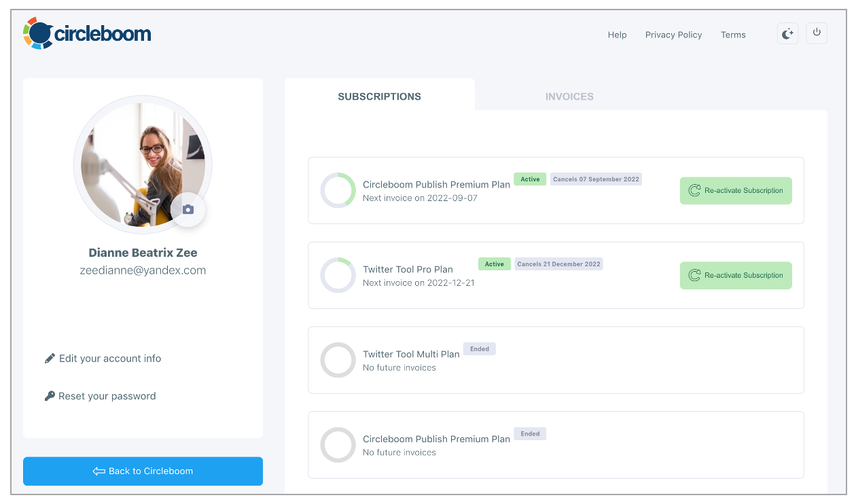Image resolution: width=856 pixels, height=504 pixels.
Task: Click the name Dianne Beatrix Zee
Action: click(143, 253)
